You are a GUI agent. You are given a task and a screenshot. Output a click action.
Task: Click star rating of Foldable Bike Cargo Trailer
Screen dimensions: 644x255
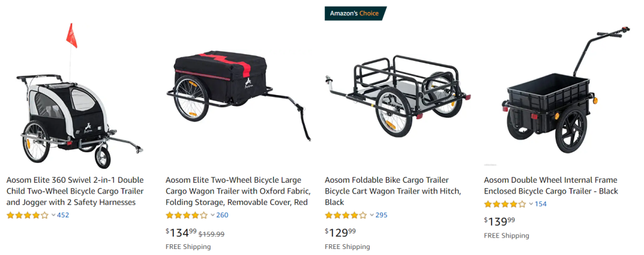[346, 215]
